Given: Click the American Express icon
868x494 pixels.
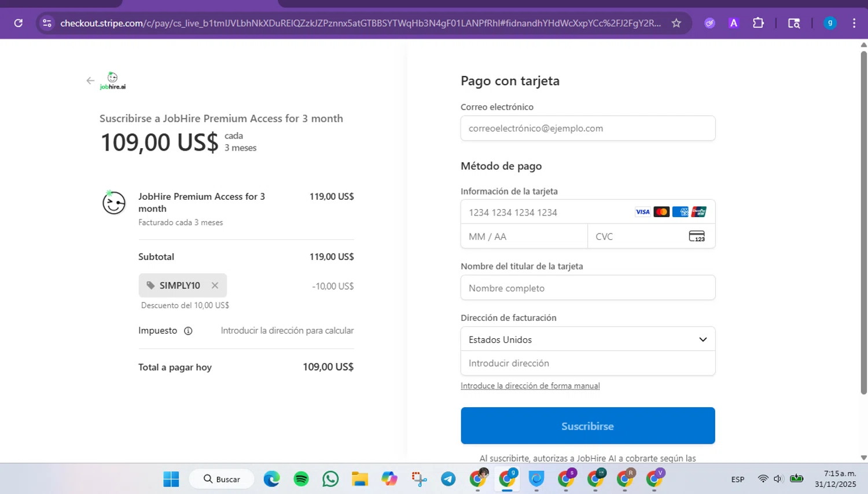Looking at the screenshot, I should pyautogui.click(x=680, y=212).
